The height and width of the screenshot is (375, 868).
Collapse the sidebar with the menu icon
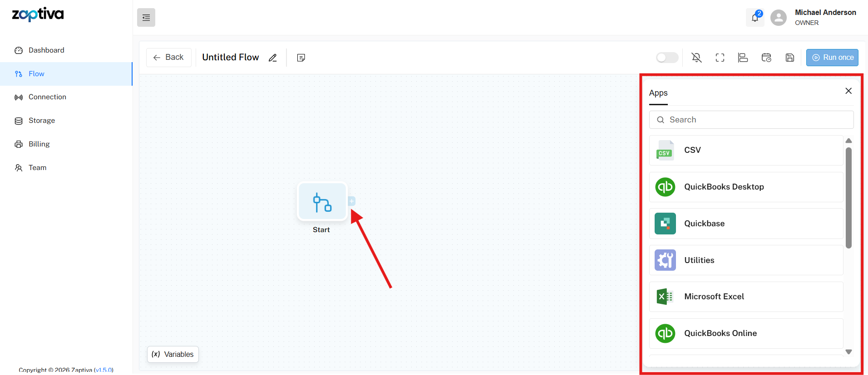pyautogui.click(x=146, y=18)
